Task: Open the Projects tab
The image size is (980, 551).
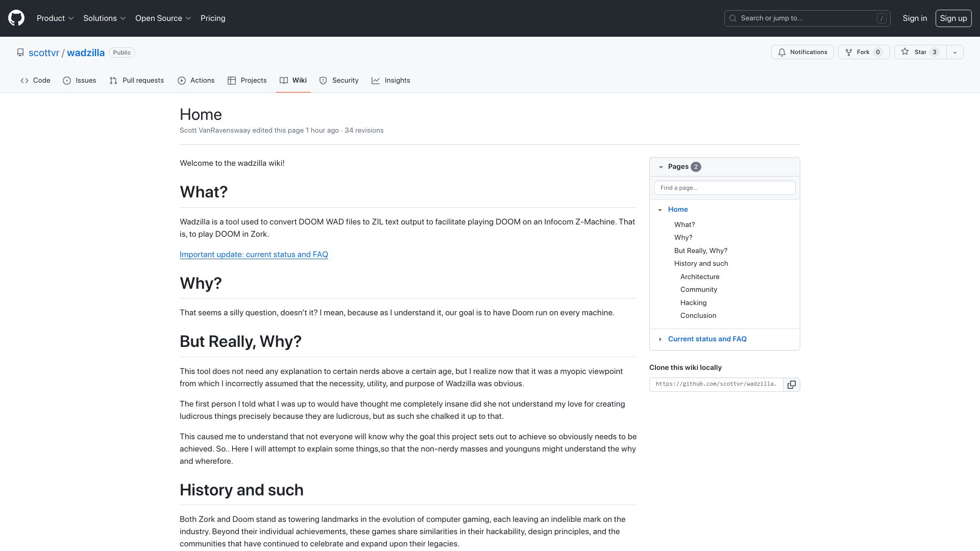Action: pos(247,81)
